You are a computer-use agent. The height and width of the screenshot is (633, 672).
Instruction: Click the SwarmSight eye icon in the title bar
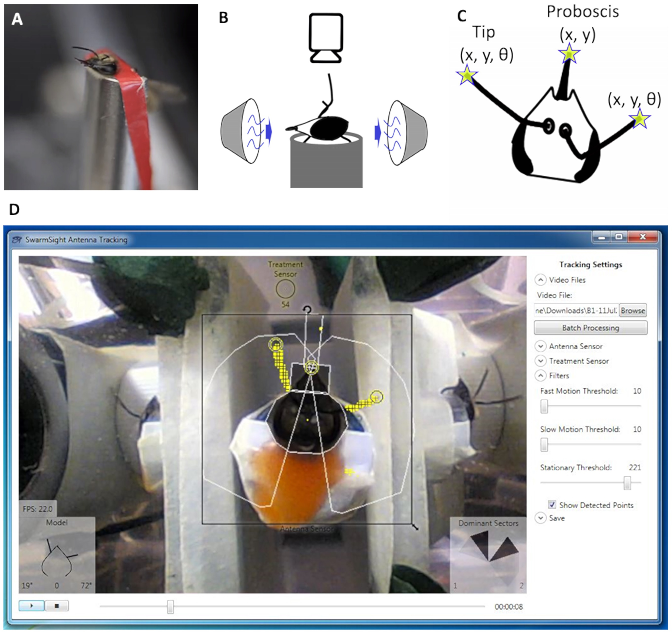(17, 240)
